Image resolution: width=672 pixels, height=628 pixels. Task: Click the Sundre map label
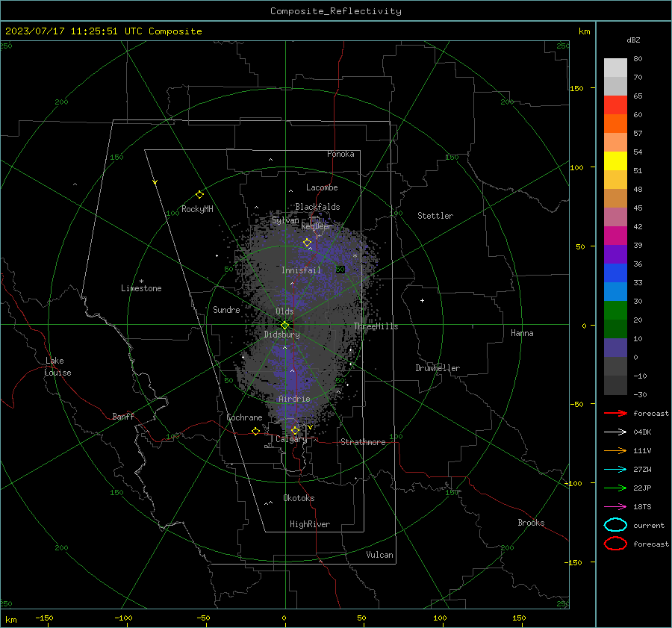pos(226,309)
